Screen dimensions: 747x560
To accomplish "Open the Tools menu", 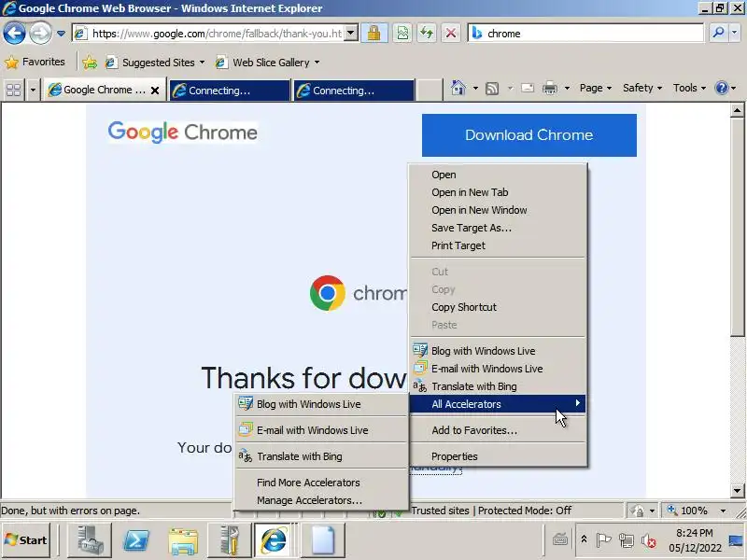I will 689,88.
